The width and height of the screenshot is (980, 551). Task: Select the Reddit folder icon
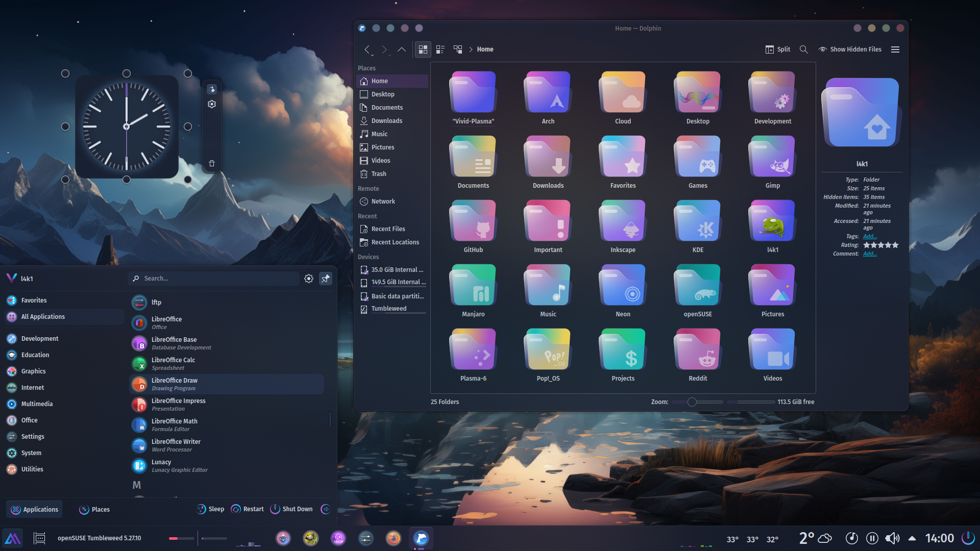pos(697,349)
